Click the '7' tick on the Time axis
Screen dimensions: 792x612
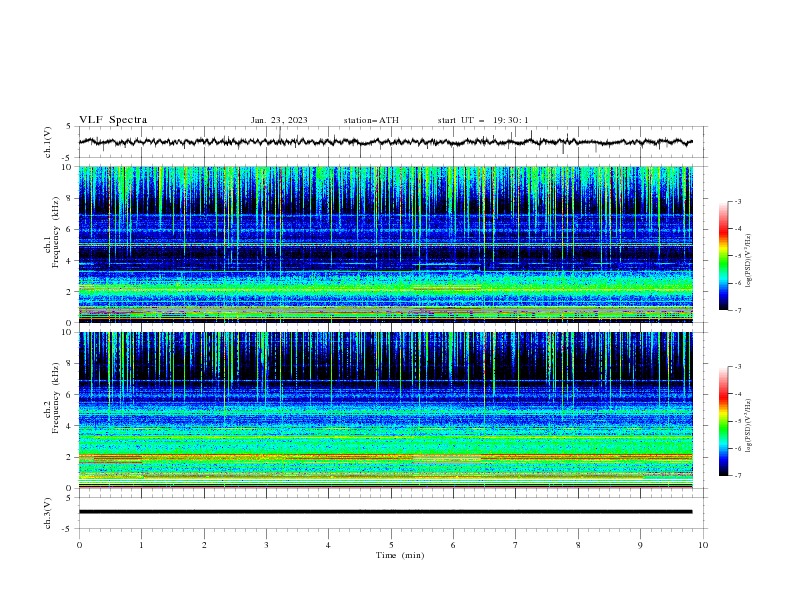(516, 545)
